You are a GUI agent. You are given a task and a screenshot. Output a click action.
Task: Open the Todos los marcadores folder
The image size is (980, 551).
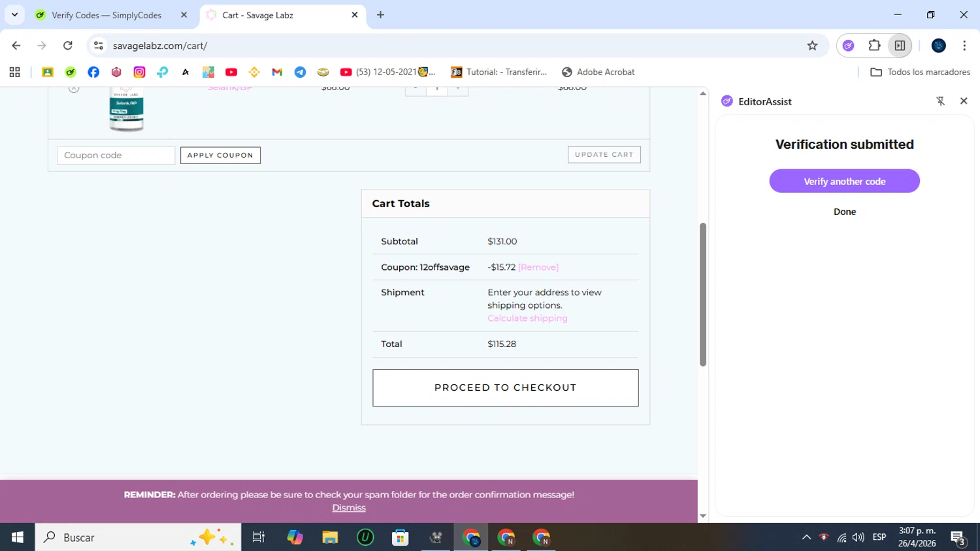coord(921,72)
